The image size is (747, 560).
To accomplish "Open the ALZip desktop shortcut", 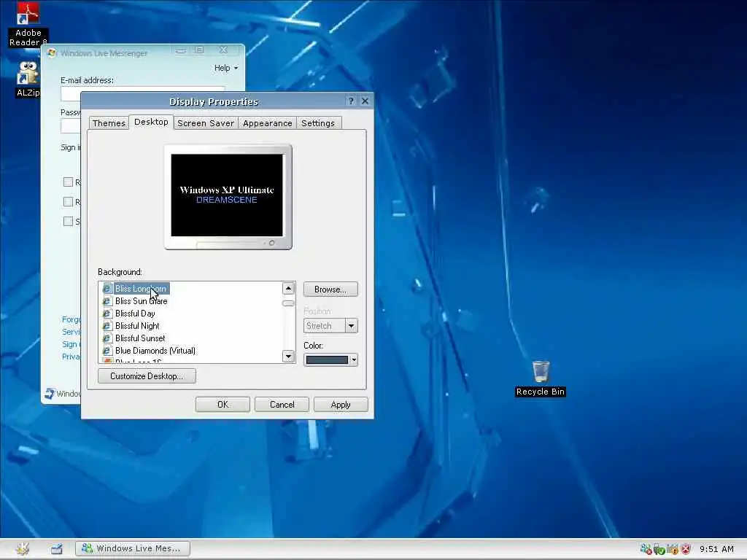I will point(28,79).
